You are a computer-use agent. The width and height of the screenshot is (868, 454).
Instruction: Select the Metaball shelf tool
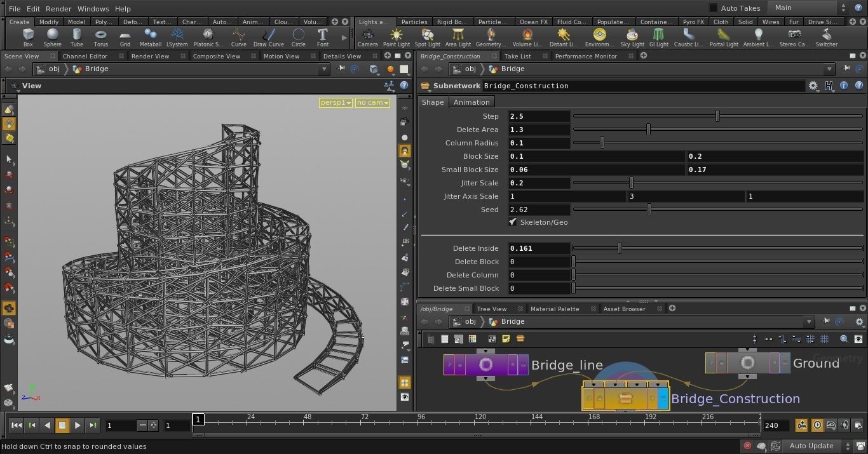coord(151,37)
